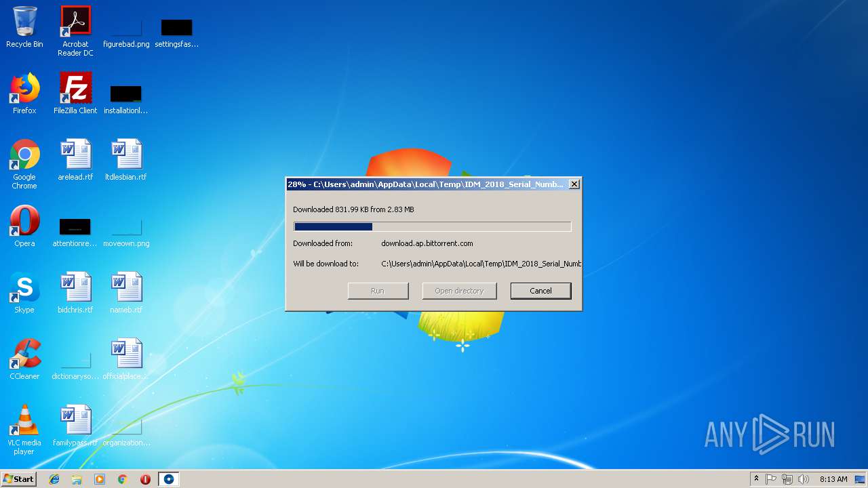Open Opera from the taskbar
Screen dimensions: 868x488
point(145,479)
